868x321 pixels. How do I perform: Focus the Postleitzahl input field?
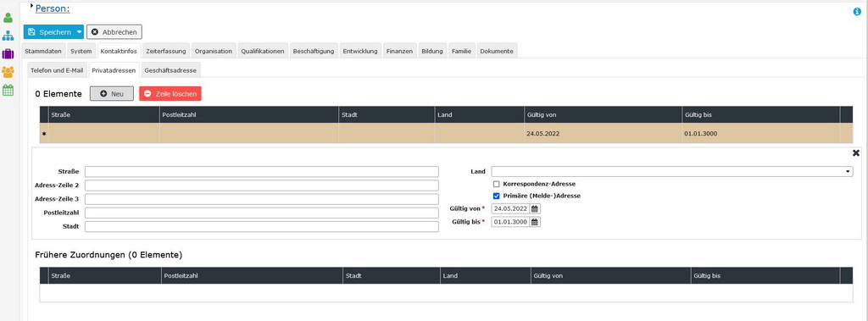pos(261,213)
